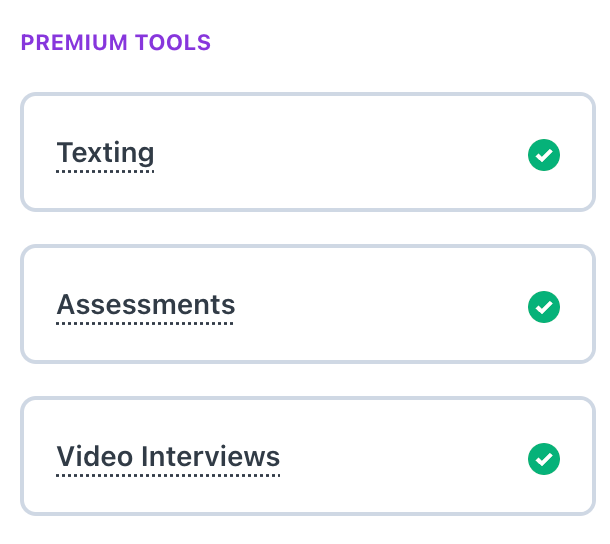Click the word Video in Video Interviews
The height and width of the screenshot is (544, 610).
click(x=95, y=456)
